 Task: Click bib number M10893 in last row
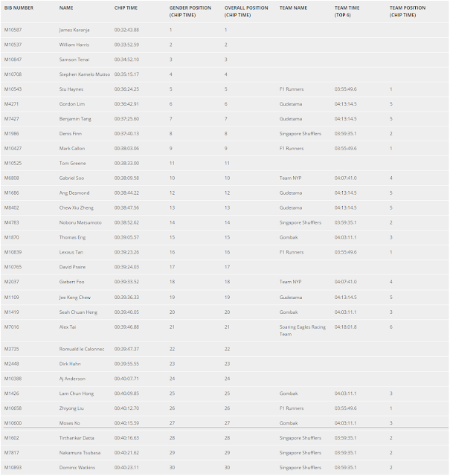(13, 468)
